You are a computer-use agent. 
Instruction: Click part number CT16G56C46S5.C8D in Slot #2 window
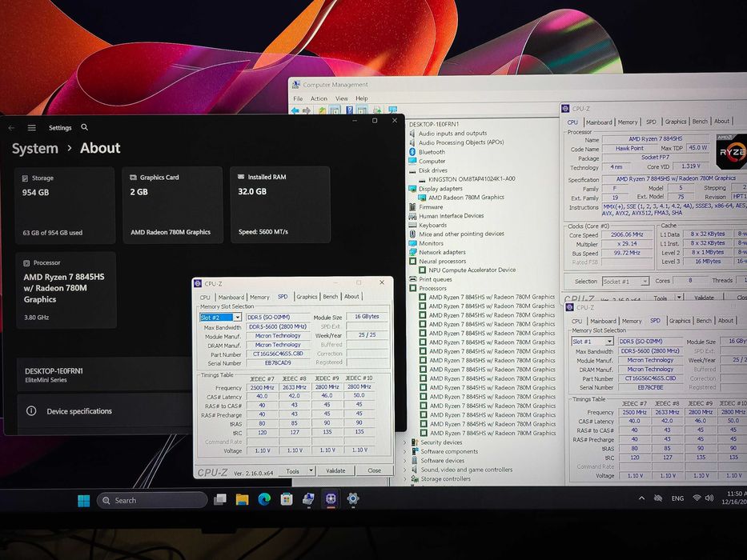click(278, 354)
